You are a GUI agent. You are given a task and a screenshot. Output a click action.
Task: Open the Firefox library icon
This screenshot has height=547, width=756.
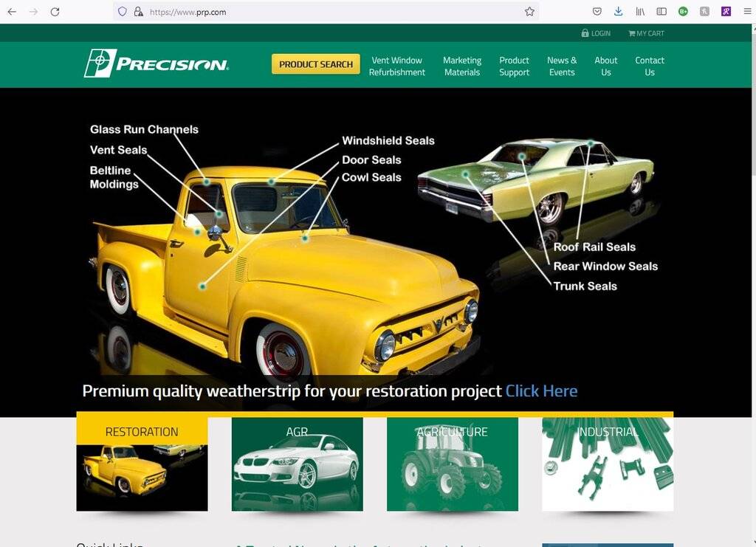640,12
